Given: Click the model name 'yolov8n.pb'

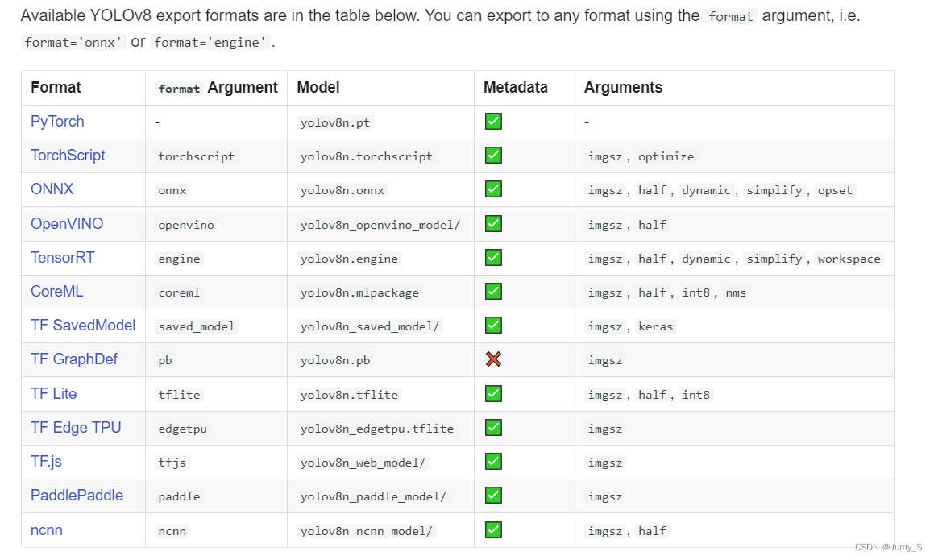Looking at the screenshot, I should point(334,360).
